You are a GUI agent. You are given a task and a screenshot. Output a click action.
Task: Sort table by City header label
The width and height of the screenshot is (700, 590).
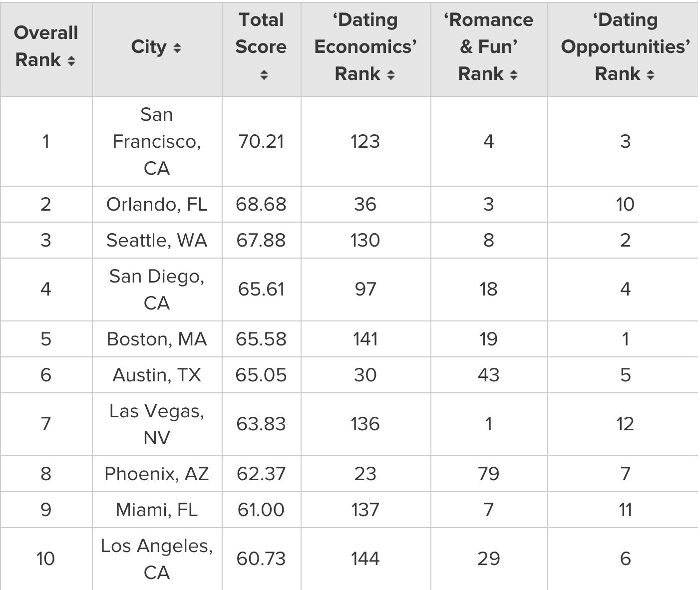point(149,47)
